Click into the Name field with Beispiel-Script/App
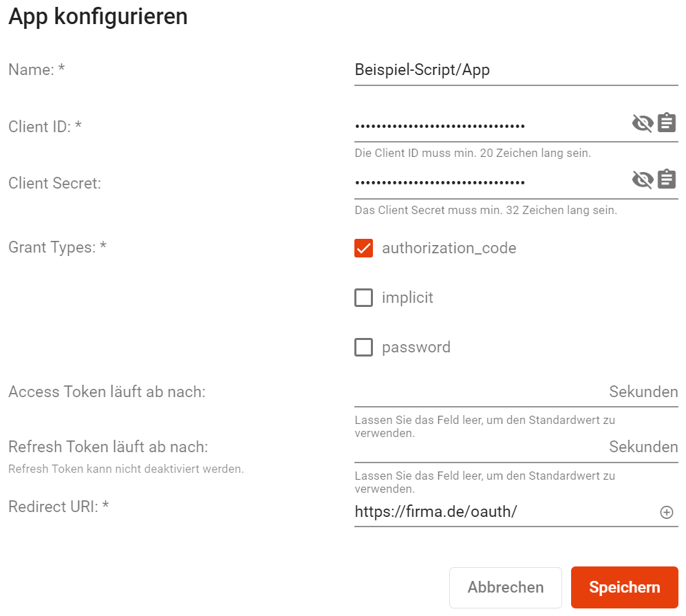 (516, 70)
